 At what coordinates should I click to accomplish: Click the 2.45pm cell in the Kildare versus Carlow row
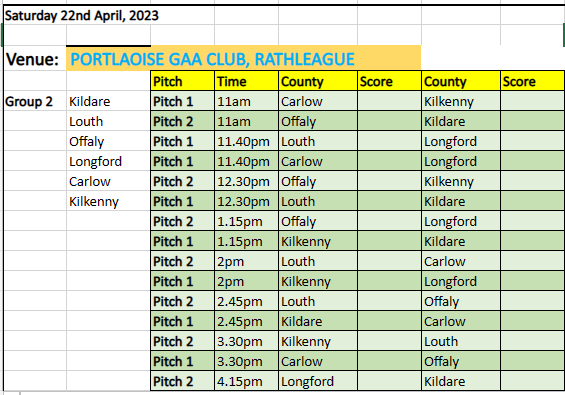pos(246,321)
